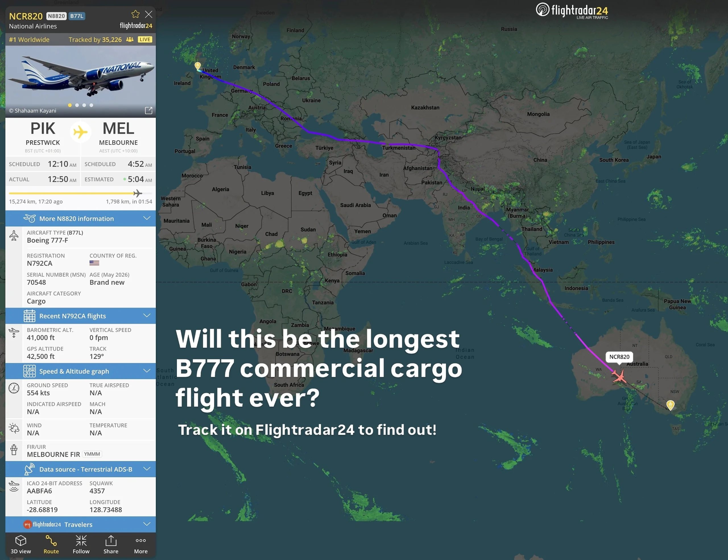The width and height of the screenshot is (728, 560).
Task: Click the flight progress bar
Action: tap(80, 193)
